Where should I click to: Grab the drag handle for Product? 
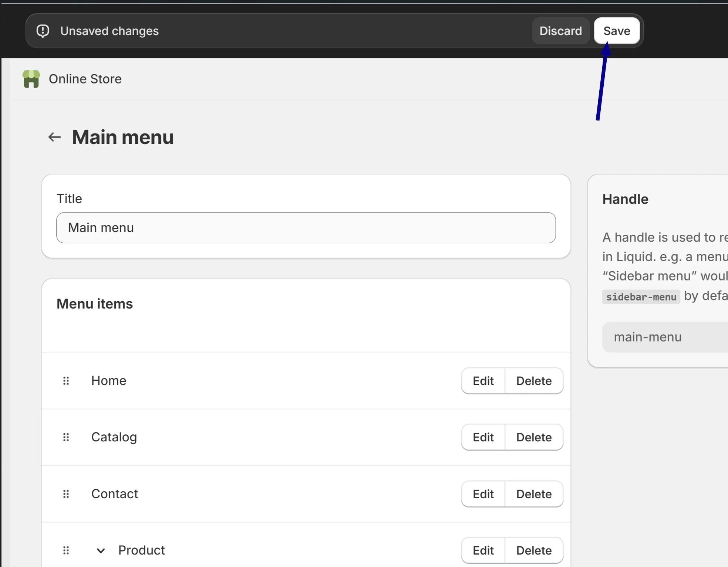click(x=66, y=550)
